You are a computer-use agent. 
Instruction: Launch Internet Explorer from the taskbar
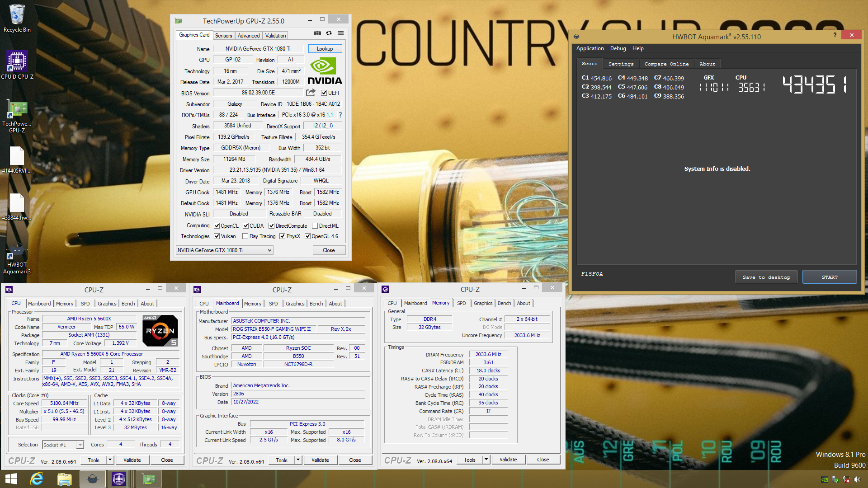[x=37, y=479]
